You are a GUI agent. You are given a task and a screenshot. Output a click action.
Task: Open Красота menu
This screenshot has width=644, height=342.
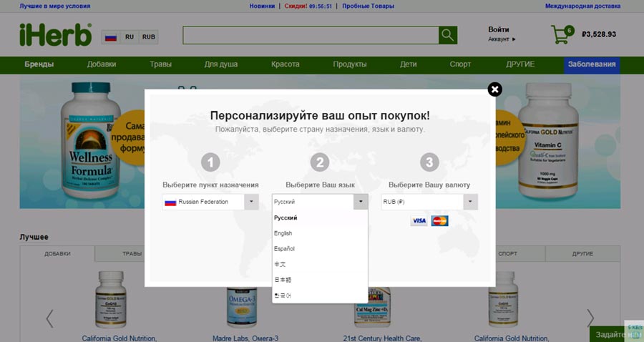[285, 64]
